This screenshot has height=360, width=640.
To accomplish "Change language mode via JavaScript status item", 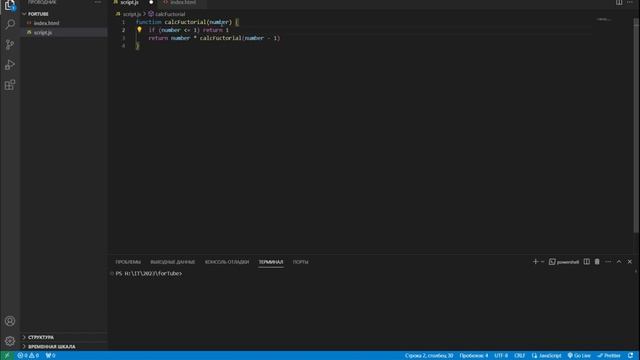I will coord(547,356).
